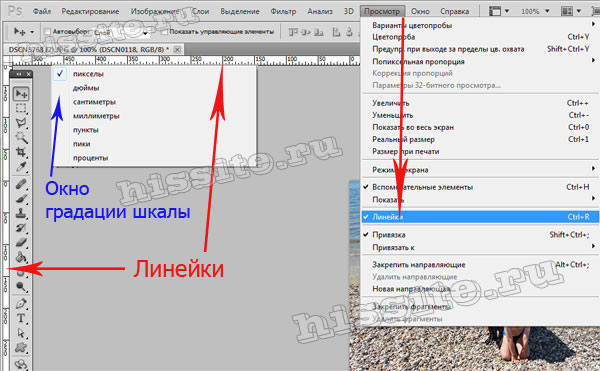Select the Custom Shape tool
Image resolution: width=600 pixels, height=371 pixels.
tap(21, 347)
